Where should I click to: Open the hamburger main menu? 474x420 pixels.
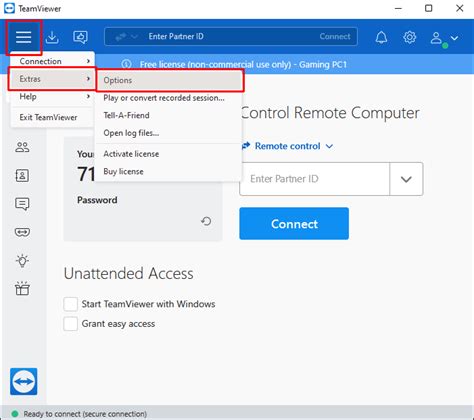click(23, 37)
